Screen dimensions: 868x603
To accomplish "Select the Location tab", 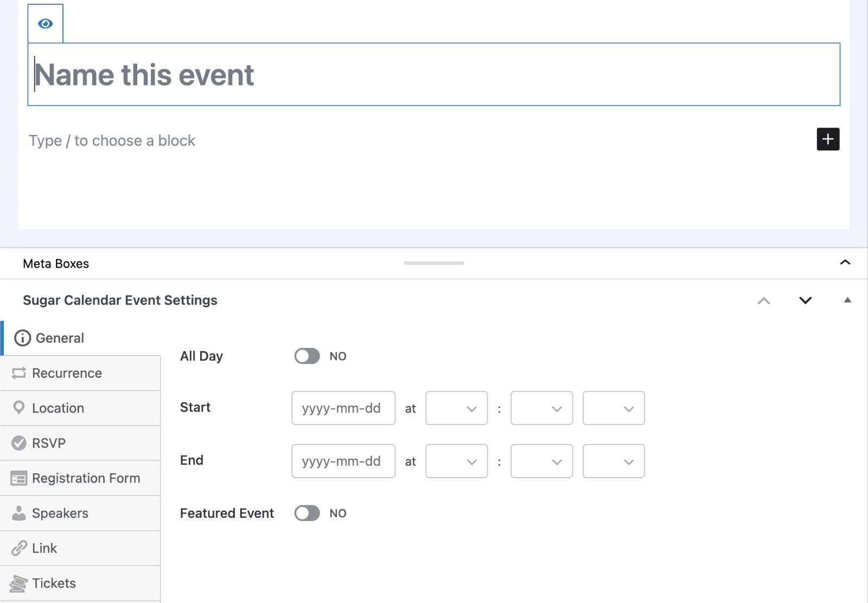I will (80, 408).
